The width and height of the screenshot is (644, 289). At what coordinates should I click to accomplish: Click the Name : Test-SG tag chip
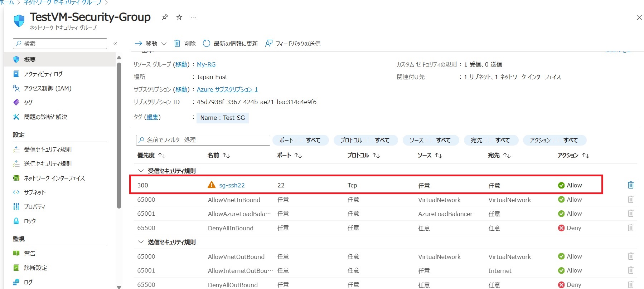click(x=223, y=118)
